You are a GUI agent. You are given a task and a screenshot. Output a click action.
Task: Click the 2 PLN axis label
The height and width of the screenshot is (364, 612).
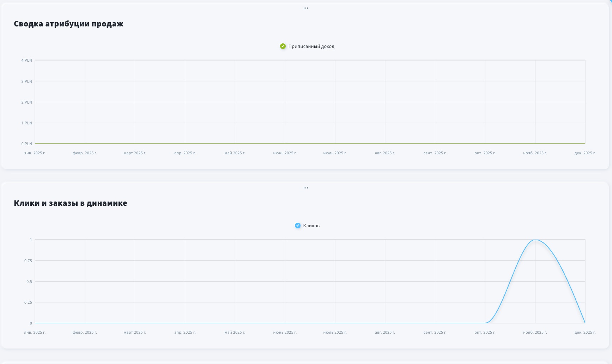pos(26,102)
